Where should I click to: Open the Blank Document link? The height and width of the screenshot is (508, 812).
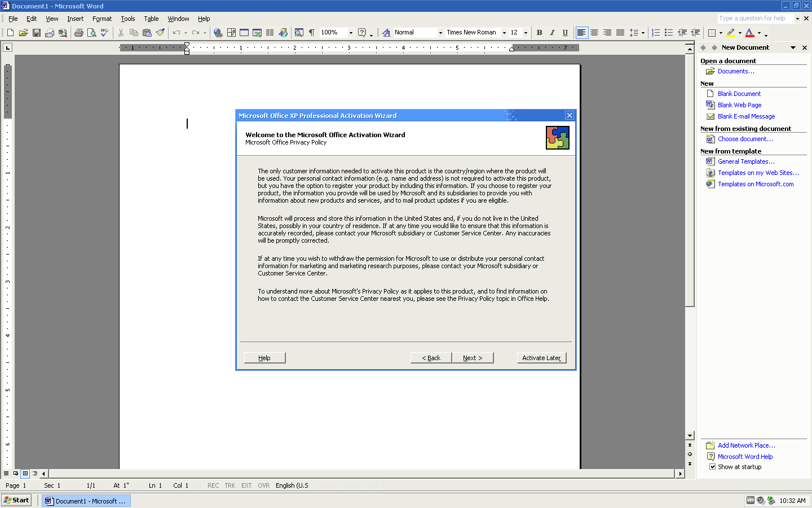tap(739, 94)
